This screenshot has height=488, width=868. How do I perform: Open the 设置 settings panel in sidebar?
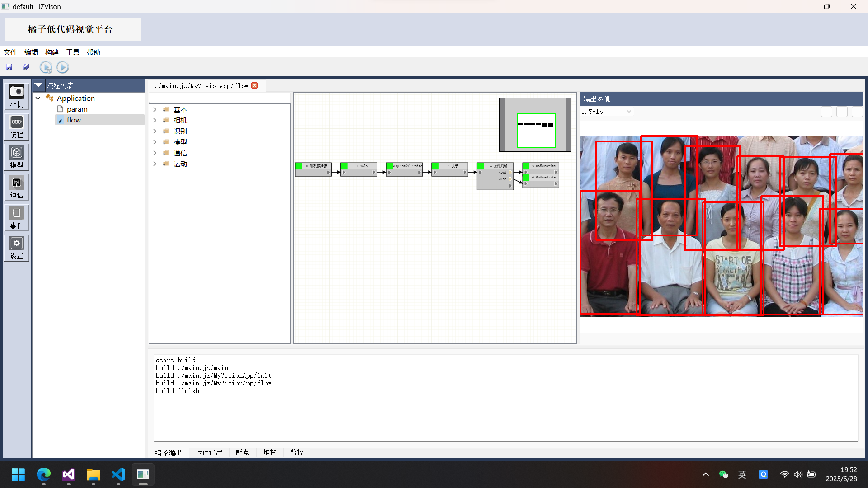point(17,248)
